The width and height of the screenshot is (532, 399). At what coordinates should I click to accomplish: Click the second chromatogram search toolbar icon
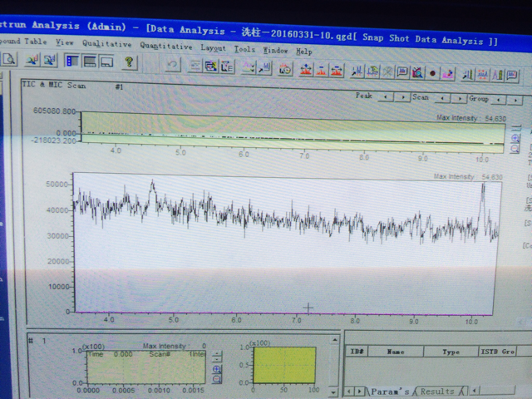(x=50, y=61)
